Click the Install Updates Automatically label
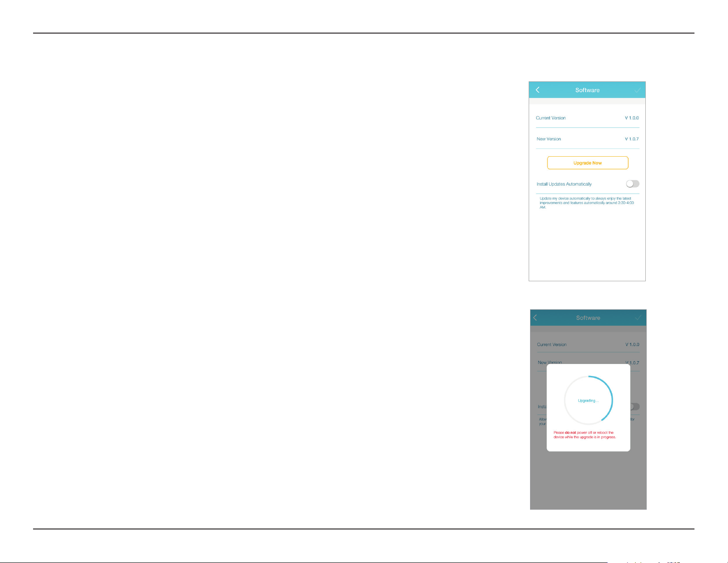The image size is (728, 563). coord(564,184)
